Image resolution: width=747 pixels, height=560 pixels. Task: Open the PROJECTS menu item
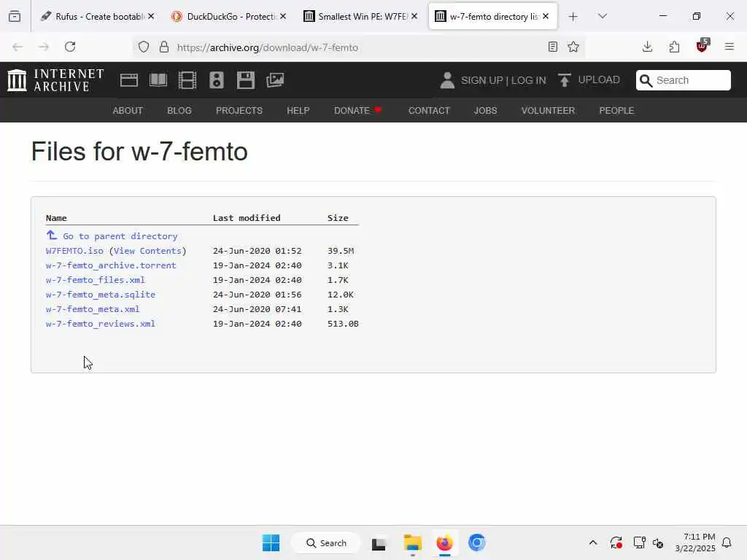tap(239, 111)
